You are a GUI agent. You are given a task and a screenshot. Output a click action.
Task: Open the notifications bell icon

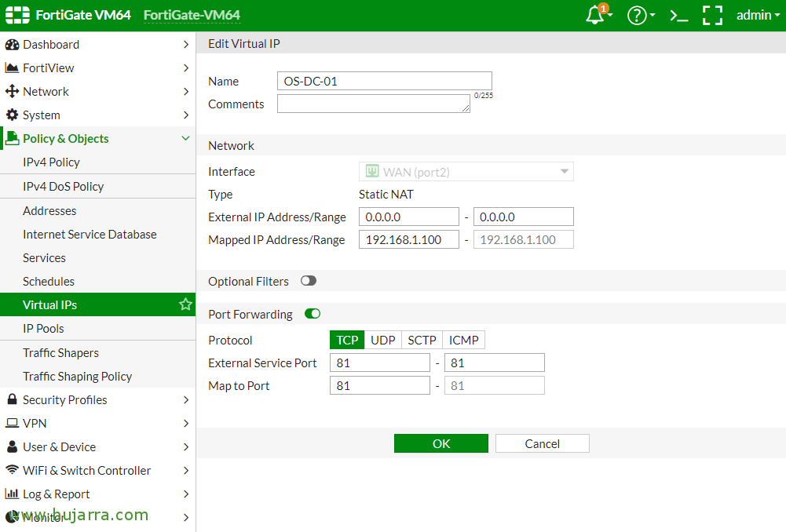596,16
